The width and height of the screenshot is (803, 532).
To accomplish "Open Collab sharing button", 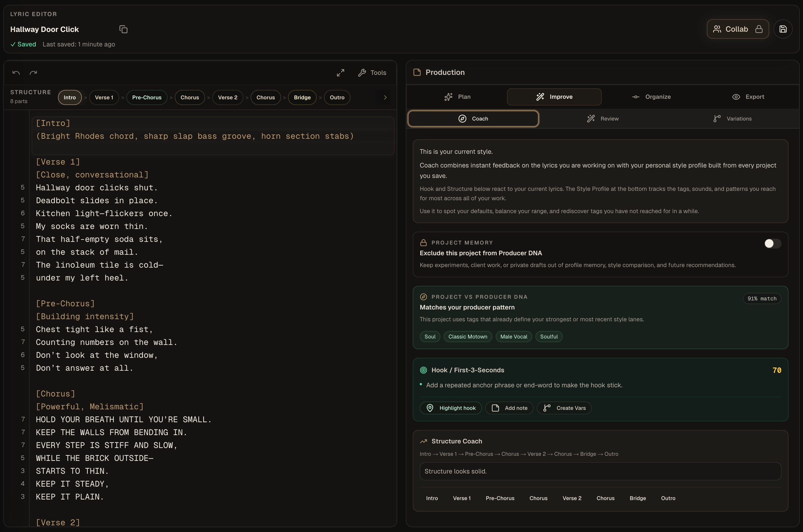I will (x=738, y=29).
